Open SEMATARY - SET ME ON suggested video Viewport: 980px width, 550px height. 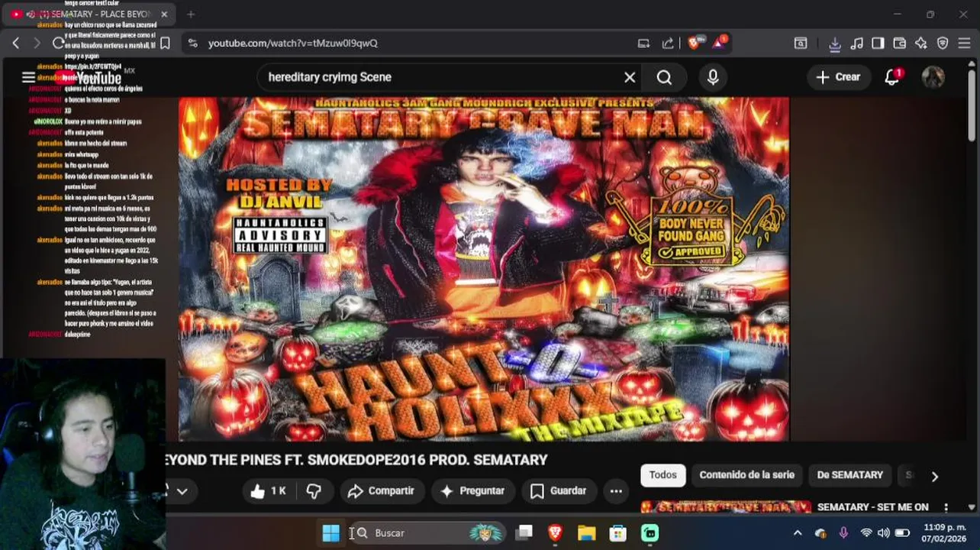pos(872,506)
